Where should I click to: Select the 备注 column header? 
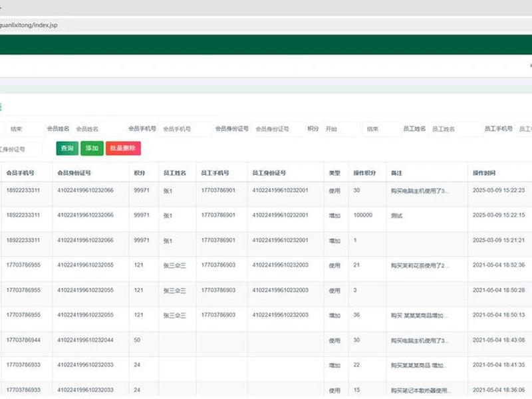click(396, 173)
